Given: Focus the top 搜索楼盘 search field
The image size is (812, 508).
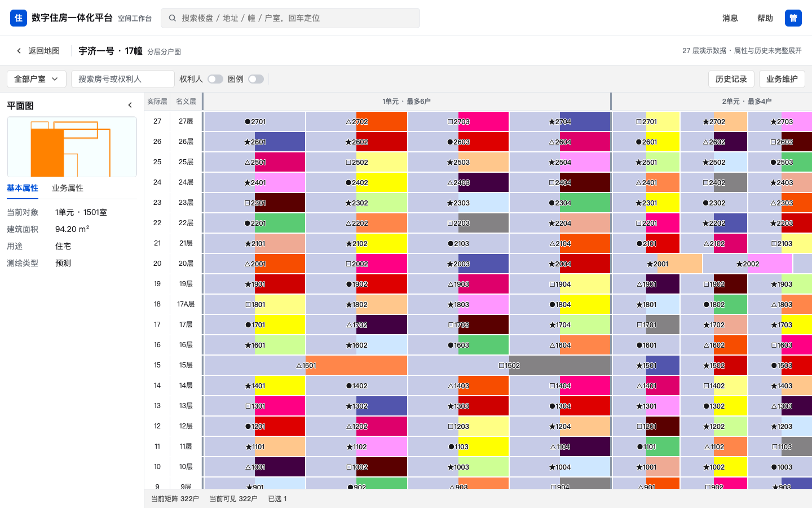Looking at the screenshot, I should pyautogui.click(x=290, y=18).
